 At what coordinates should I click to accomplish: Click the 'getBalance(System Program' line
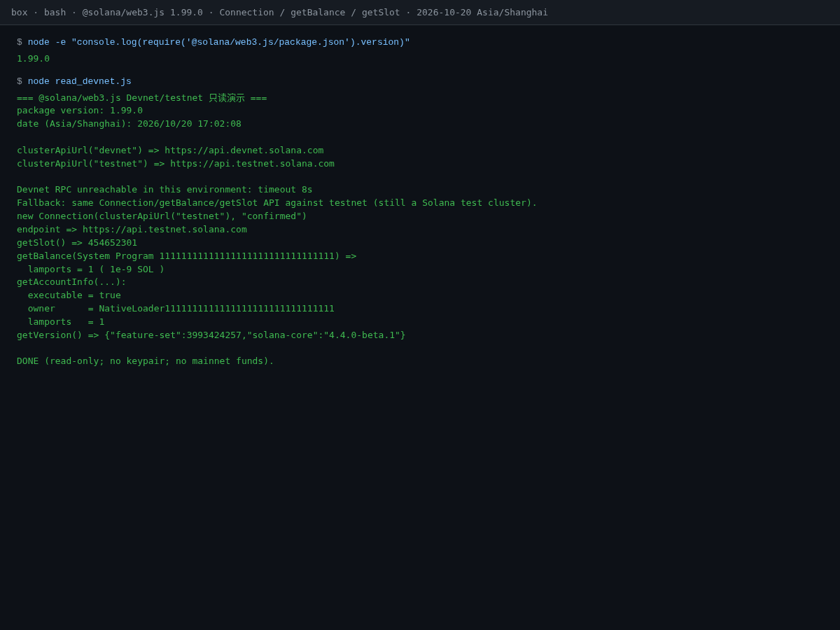(x=187, y=256)
